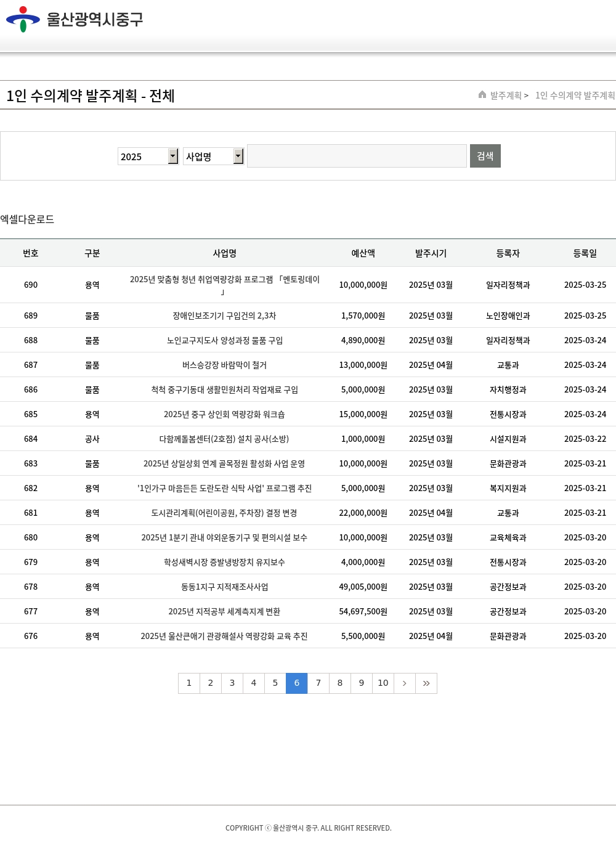Click the search keyword input field
Image resolution: width=616 pixels, height=867 pixels.
click(357, 156)
